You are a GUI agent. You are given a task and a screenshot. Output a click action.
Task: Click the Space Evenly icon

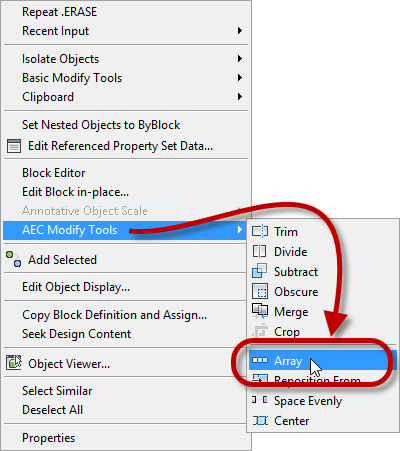click(x=260, y=400)
